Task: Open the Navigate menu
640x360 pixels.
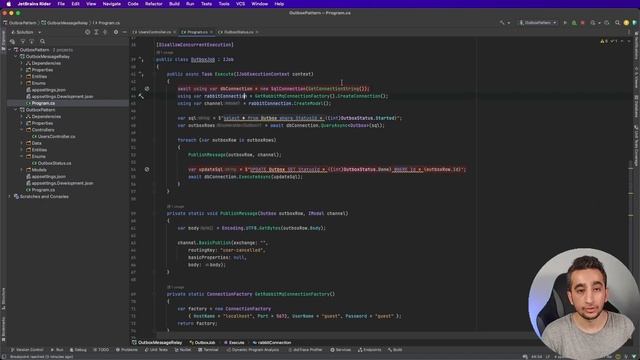Action: [x=111, y=4]
